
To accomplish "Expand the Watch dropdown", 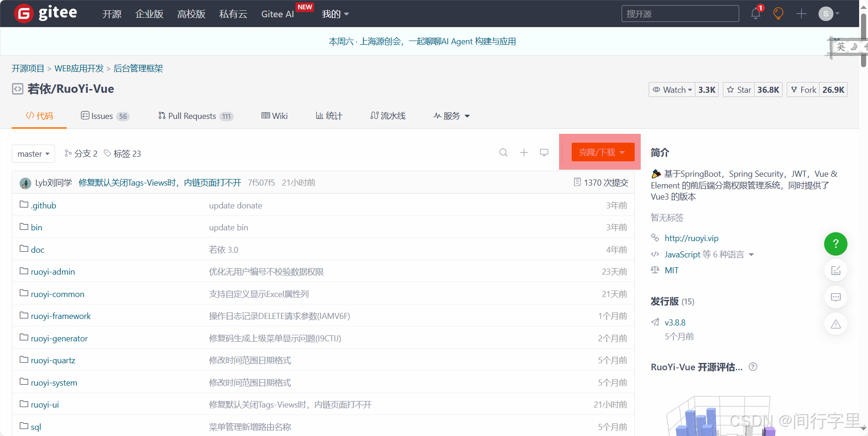I will (x=672, y=90).
